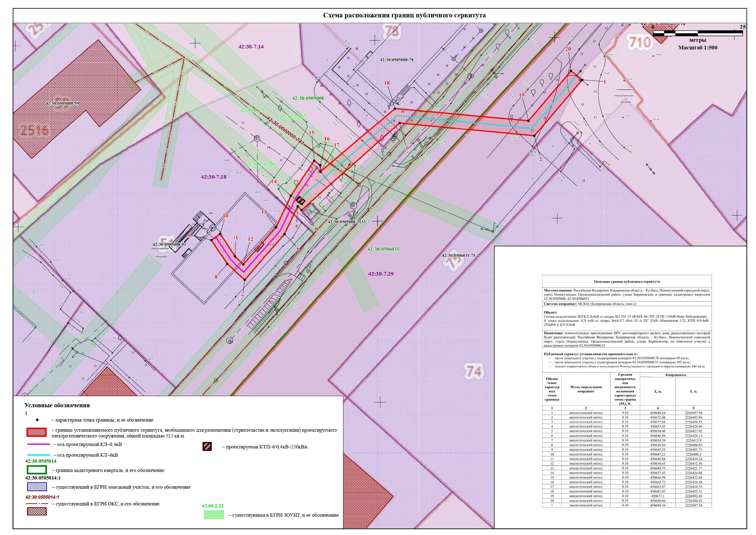Click the red boundary point number 14 on map

click(274, 181)
